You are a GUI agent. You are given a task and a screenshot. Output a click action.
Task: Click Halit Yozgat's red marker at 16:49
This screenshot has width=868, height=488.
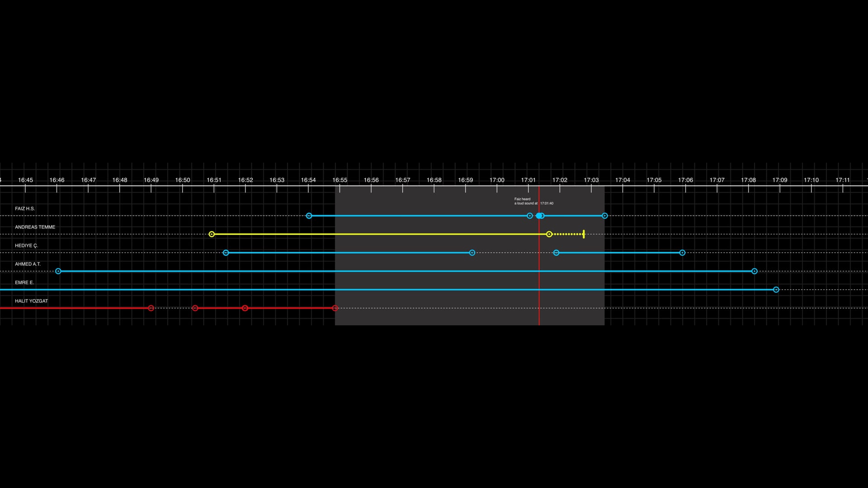point(151,308)
